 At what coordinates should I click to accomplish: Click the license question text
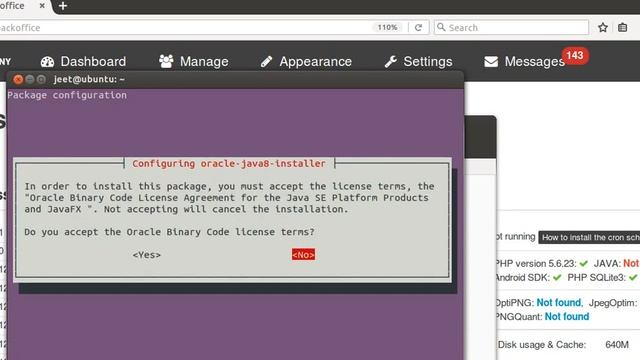point(169,232)
